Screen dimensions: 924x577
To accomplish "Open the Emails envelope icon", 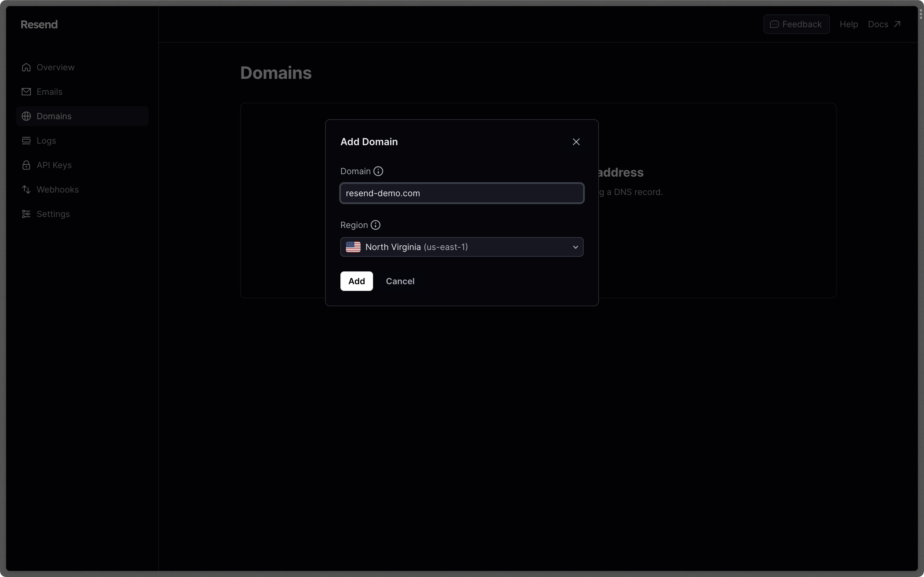I will point(26,91).
